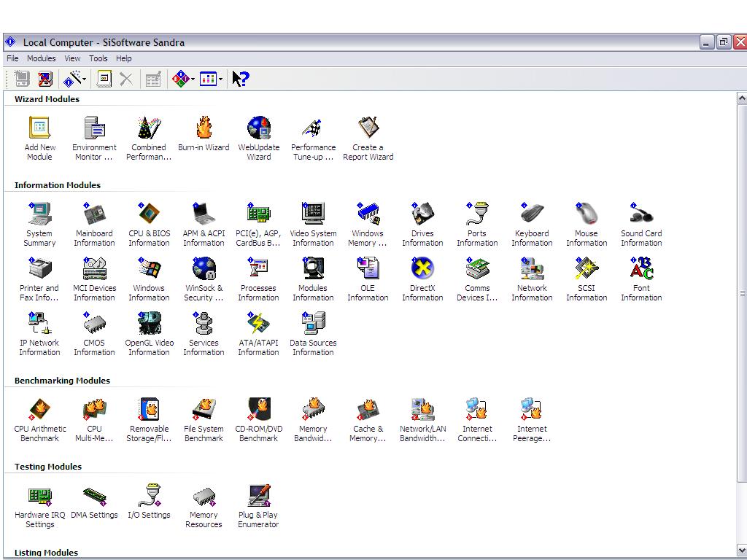Select the Removable Storage/Flash benchmark
This screenshot has height=560, width=747.
[149, 420]
